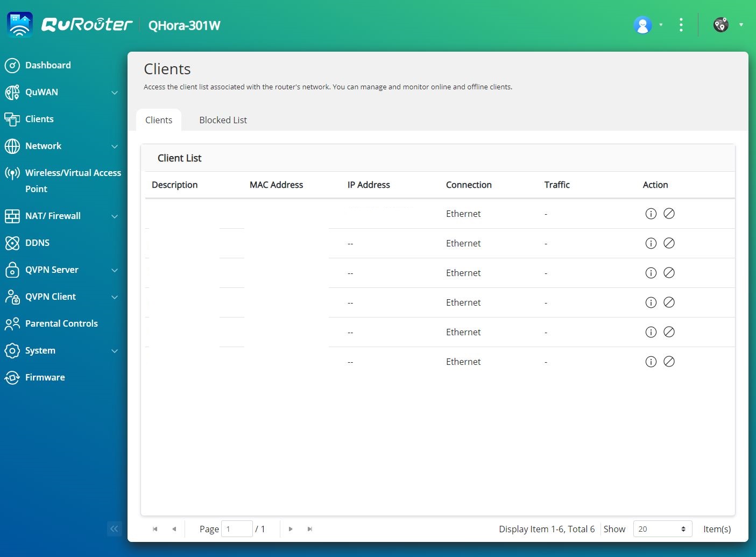
Task: Open the user account avatar
Action: tap(642, 25)
